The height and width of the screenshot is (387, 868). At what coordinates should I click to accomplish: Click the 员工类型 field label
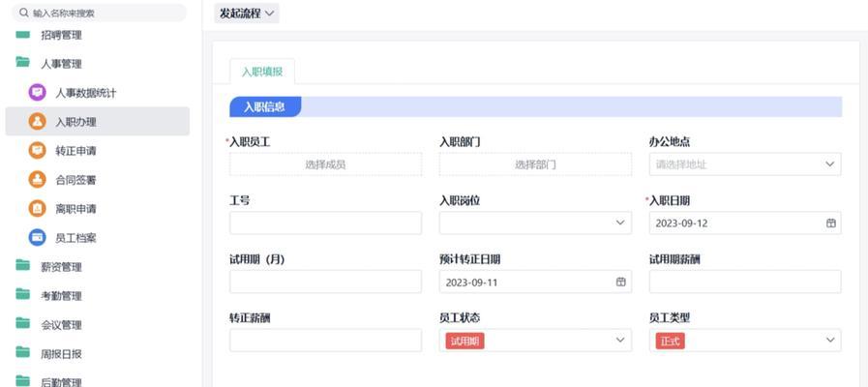(x=670, y=317)
